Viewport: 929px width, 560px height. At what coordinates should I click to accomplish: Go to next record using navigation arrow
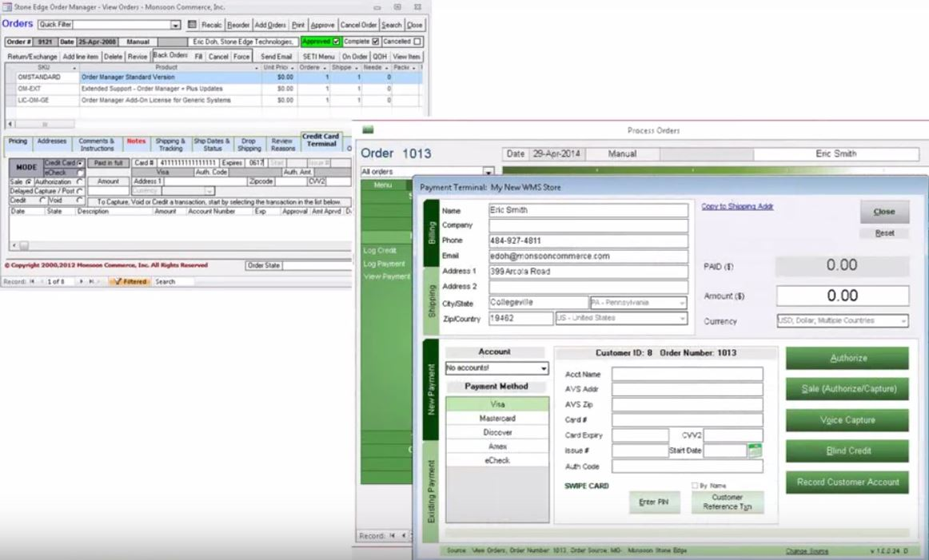pos(82,281)
